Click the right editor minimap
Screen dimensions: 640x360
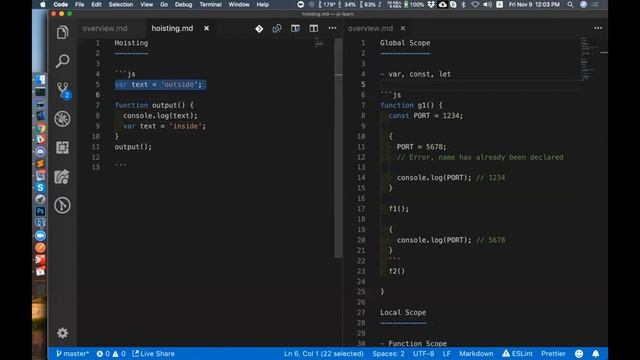pyautogui.click(x=588, y=59)
